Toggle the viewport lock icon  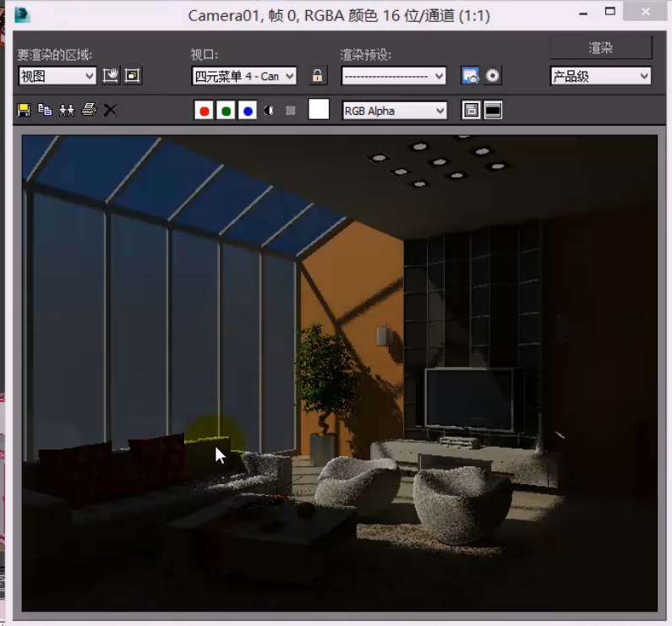pyautogui.click(x=318, y=76)
